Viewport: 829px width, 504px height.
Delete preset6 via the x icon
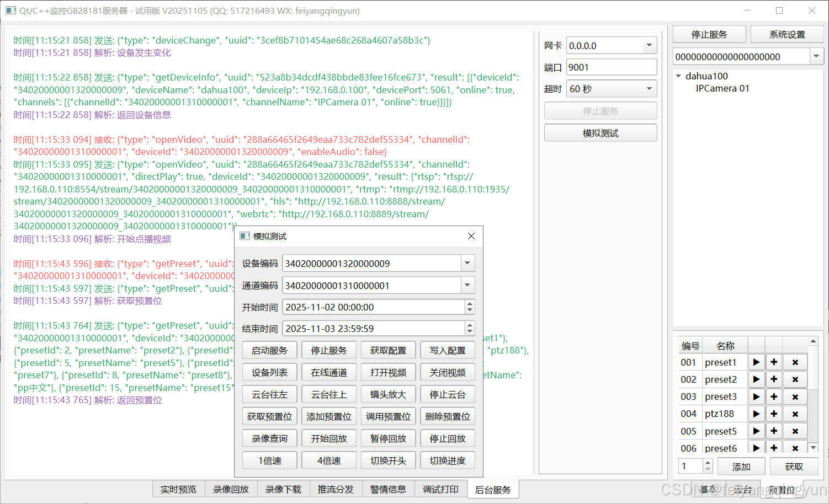pyautogui.click(x=795, y=447)
